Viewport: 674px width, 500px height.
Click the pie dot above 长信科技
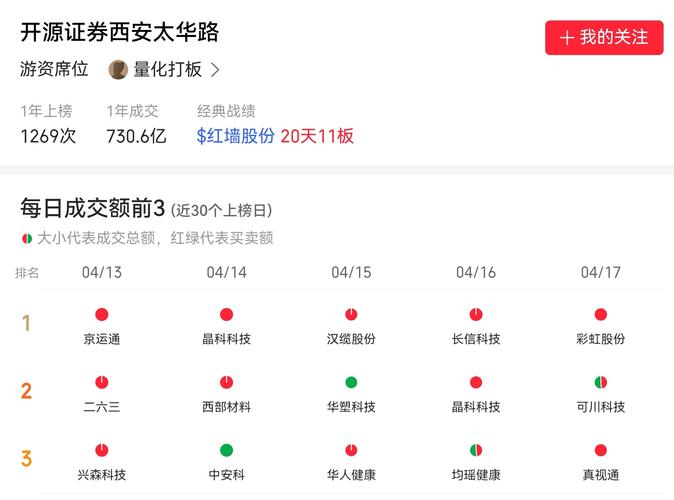(476, 314)
